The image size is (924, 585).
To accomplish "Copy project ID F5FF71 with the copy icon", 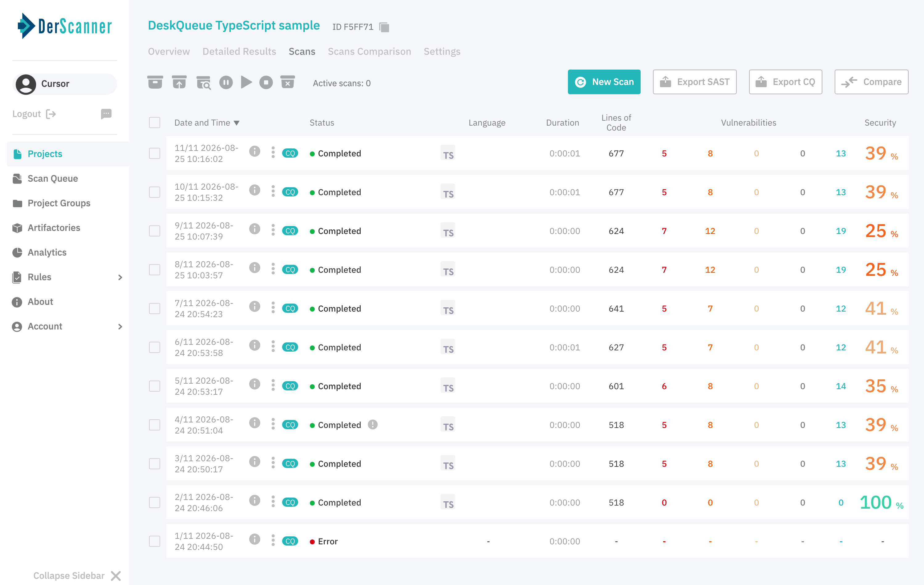I will 384,27.
